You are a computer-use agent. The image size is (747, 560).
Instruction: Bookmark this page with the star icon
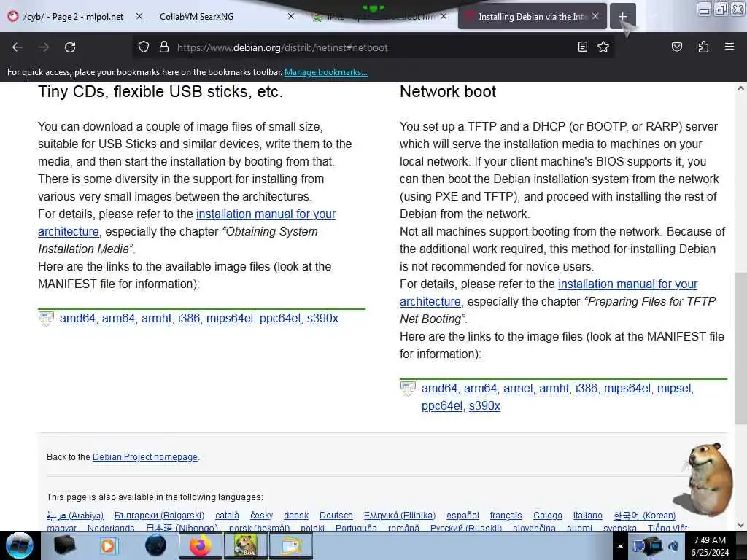click(x=603, y=47)
